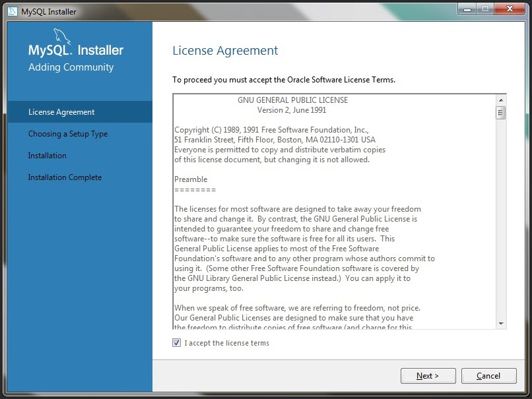Click the 'Version 2, June 1991' line
The image size is (532, 399).
(x=292, y=110)
